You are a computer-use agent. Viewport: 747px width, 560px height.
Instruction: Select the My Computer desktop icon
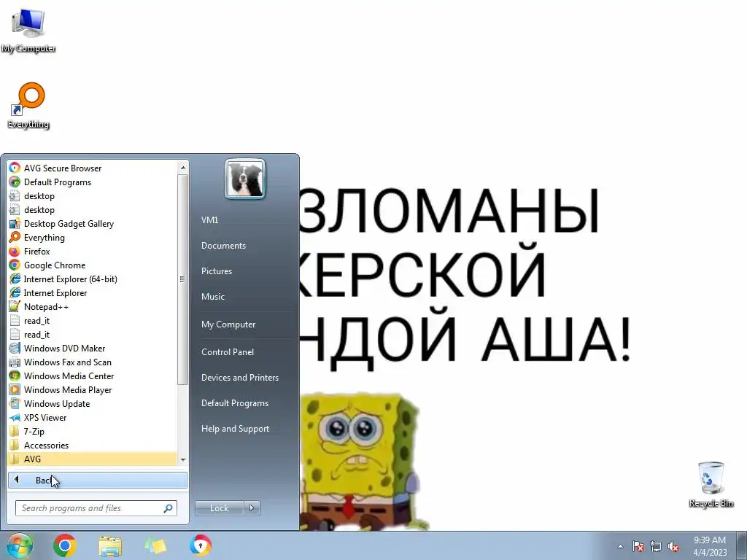click(x=28, y=30)
